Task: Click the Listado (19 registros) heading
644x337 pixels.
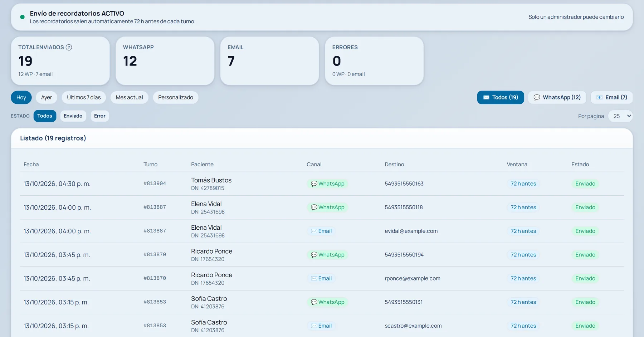Action: point(53,138)
